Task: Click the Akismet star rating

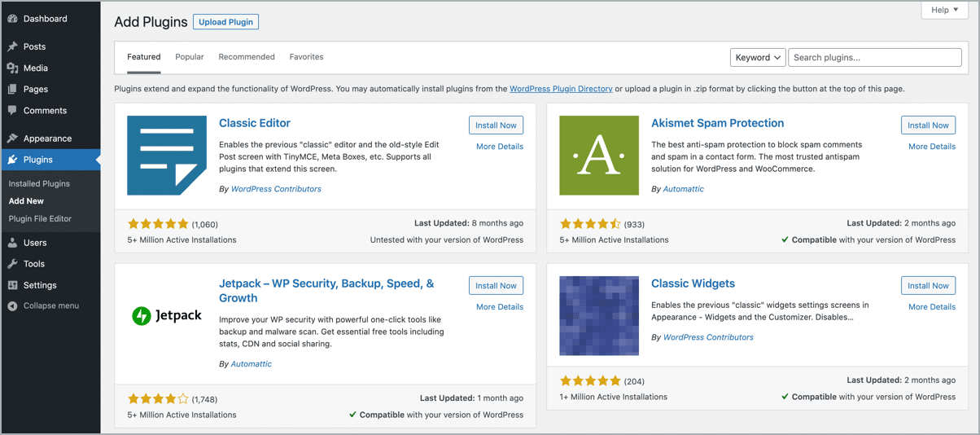Action: (x=590, y=224)
